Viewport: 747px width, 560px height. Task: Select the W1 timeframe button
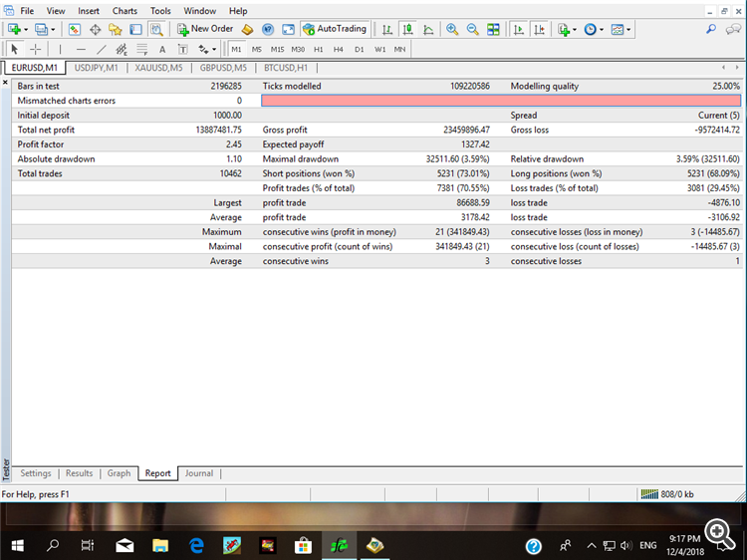coord(379,49)
